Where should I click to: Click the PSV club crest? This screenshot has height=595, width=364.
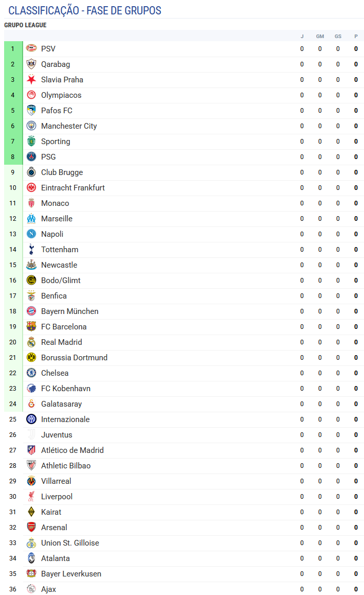(x=31, y=48)
